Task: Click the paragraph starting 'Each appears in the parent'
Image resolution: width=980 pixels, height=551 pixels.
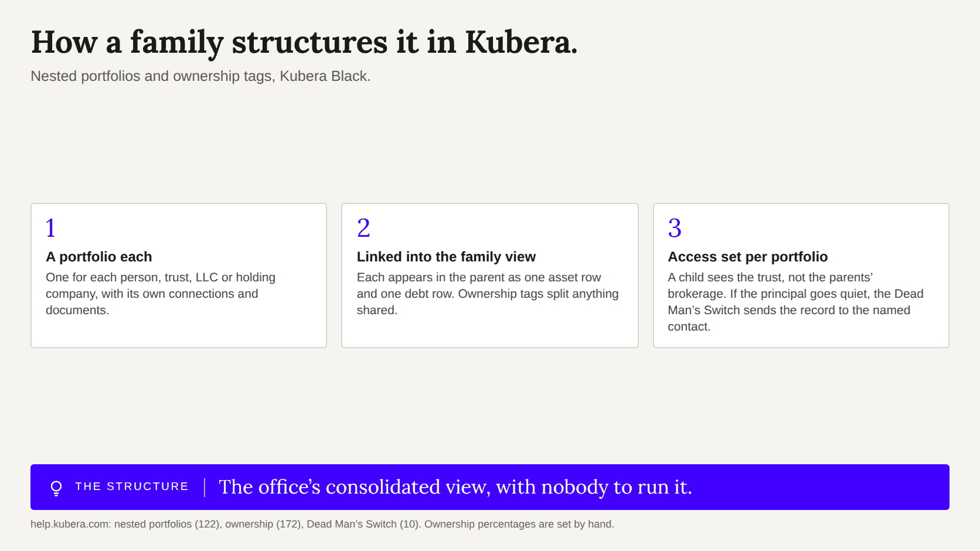Action: coord(488,294)
